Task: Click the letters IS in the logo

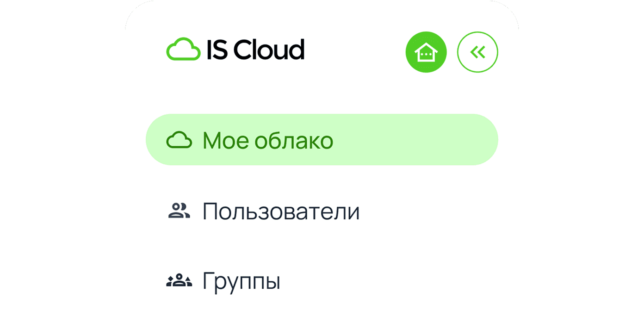Action: tap(216, 50)
